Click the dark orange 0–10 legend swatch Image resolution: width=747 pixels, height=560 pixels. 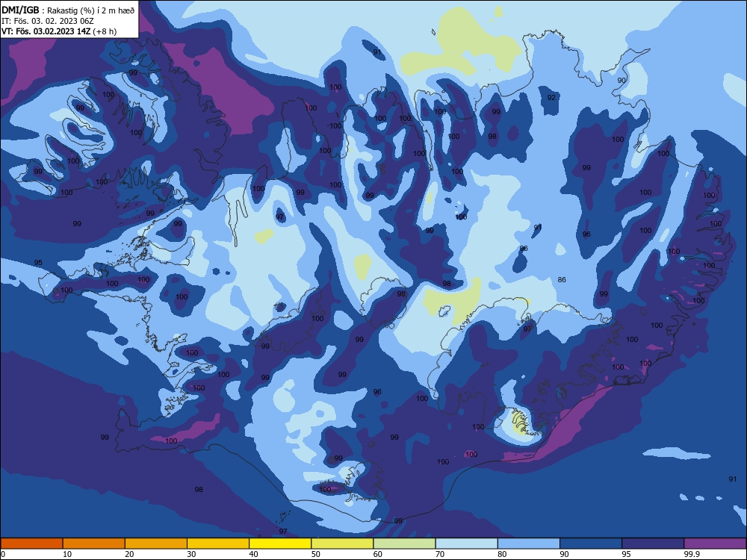(x=31, y=544)
